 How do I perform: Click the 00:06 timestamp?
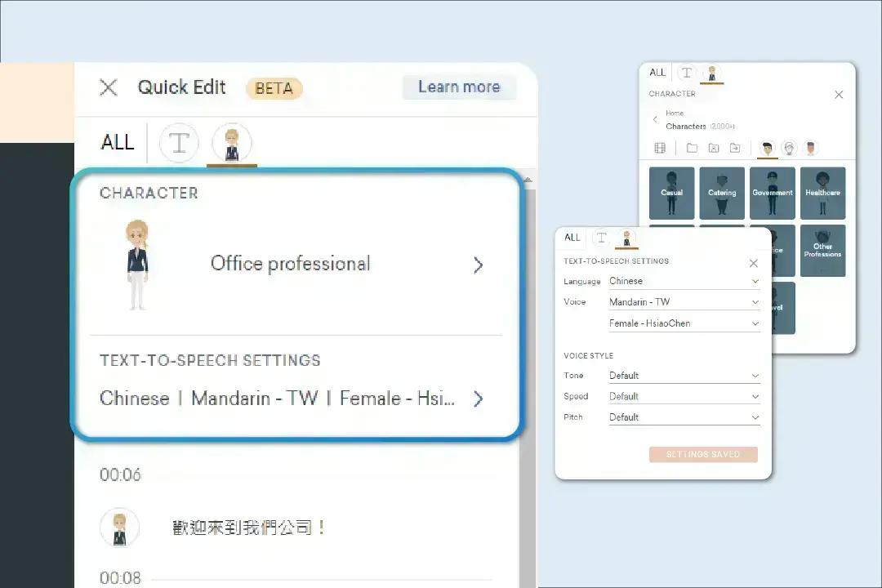[120, 475]
